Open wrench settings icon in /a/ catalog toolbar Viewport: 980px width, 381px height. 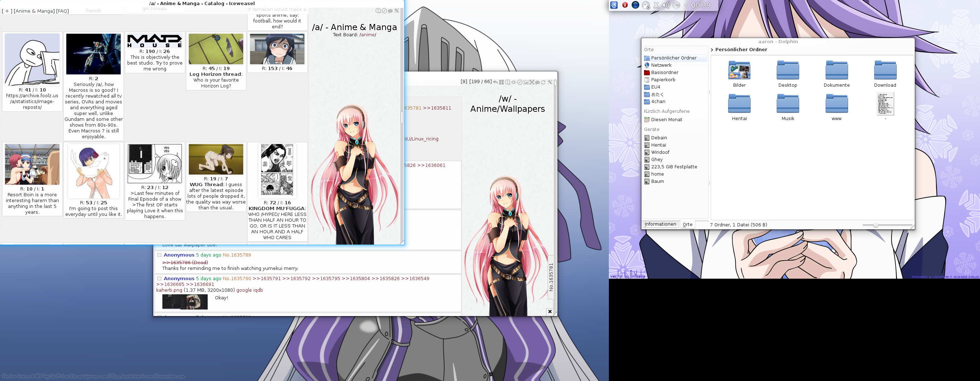click(397, 11)
